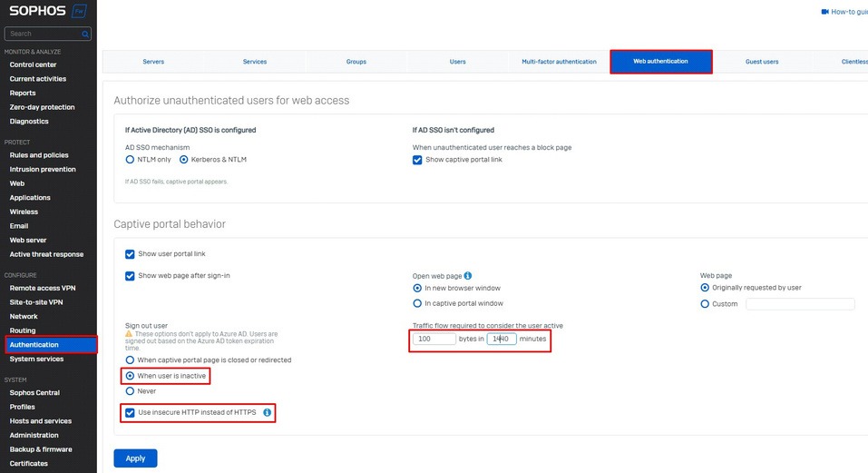Click the search magnifier icon in sidebar
Image resolution: width=868 pixels, height=473 pixels.
point(85,34)
